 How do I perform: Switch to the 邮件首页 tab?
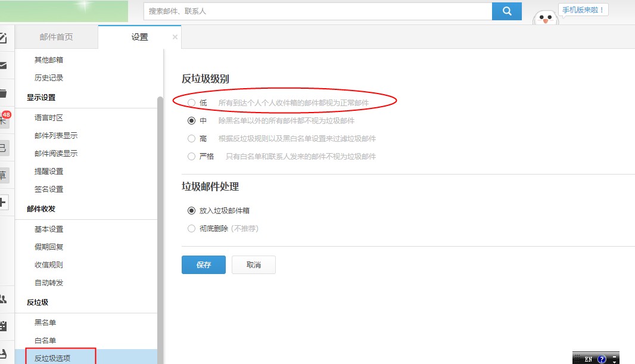tap(56, 37)
